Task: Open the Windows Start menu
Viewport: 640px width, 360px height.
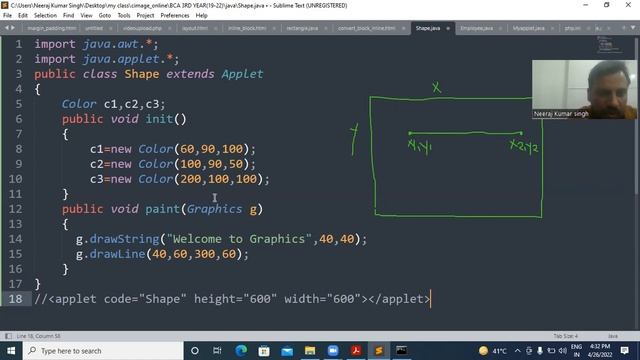Action: [11, 351]
